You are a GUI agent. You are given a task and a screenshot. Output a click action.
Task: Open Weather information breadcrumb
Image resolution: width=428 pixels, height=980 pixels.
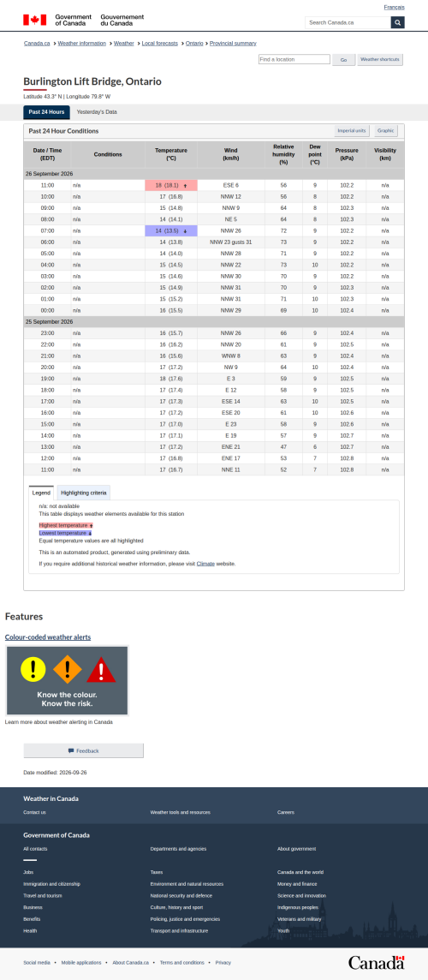click(x=82, y=43)
